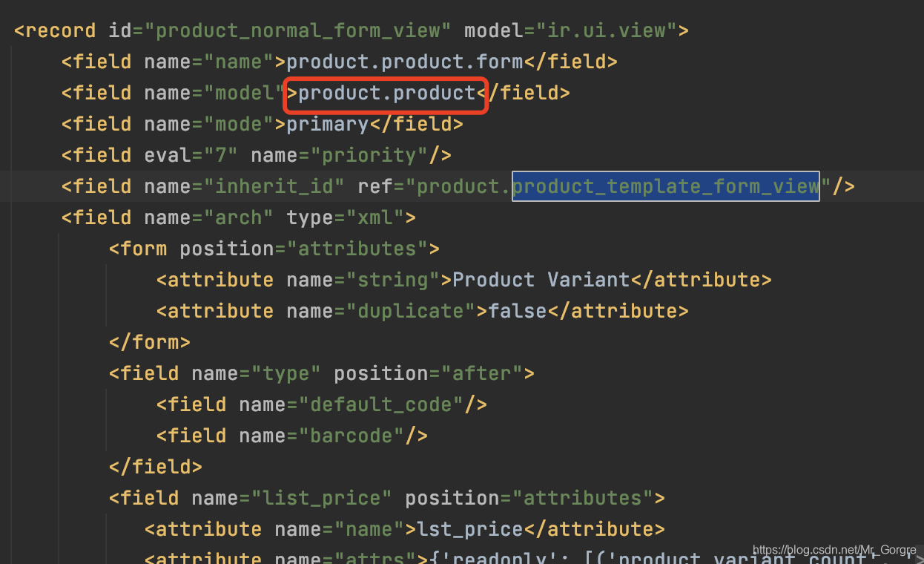924x564 pixels.
Task: Click the "Product Variant" text
Action: (541, 281)
